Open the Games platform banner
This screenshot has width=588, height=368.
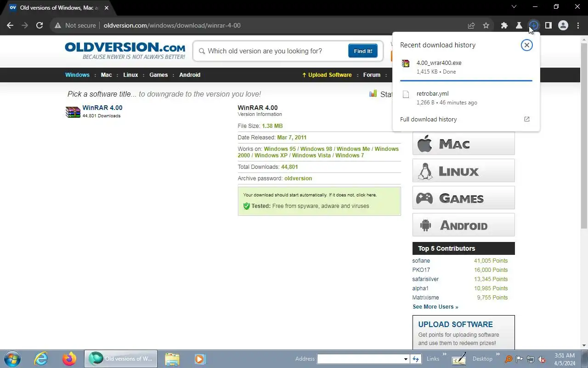coord(464,198)
